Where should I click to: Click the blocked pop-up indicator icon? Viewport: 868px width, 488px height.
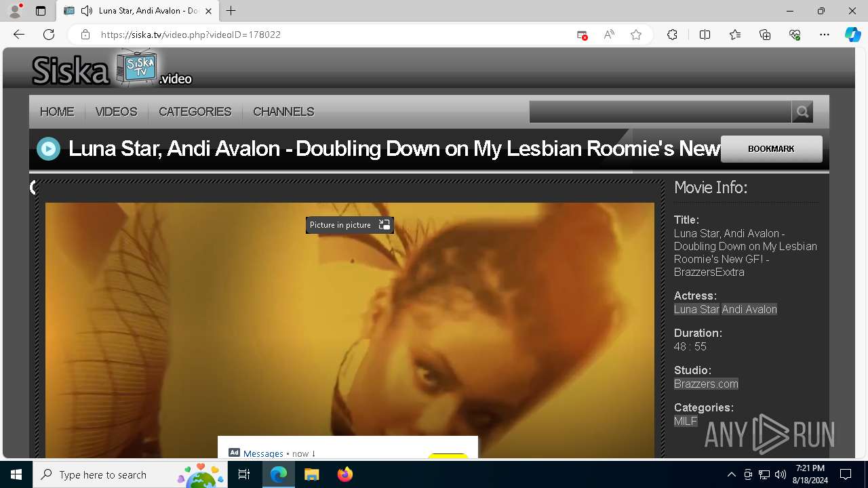582,35
